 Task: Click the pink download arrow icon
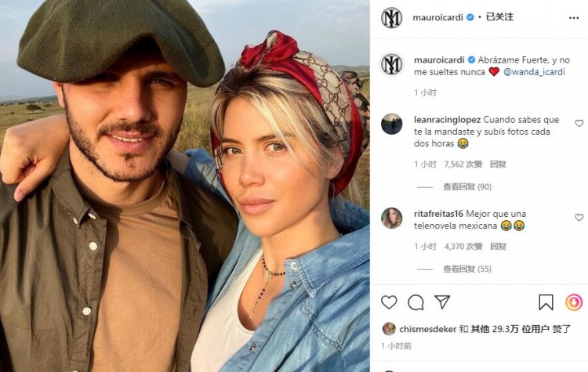(574, 302)
